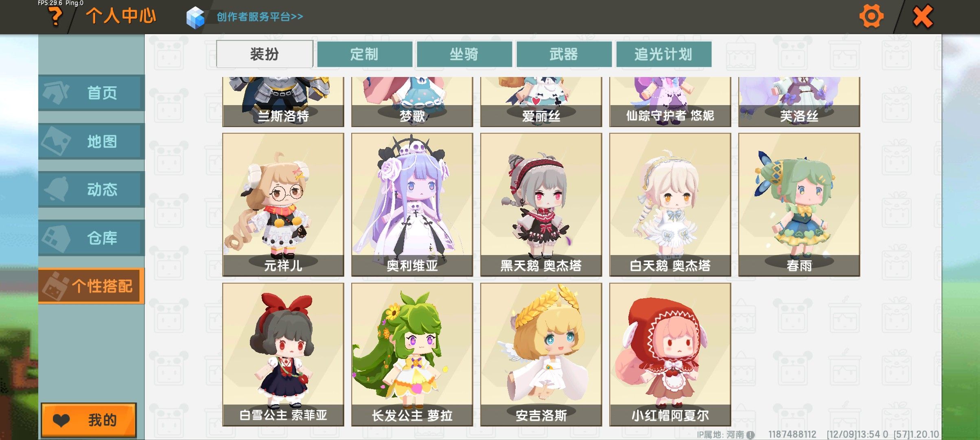Open the 地图 map sidebar item

pyautogui.click(x=92, y=141)
